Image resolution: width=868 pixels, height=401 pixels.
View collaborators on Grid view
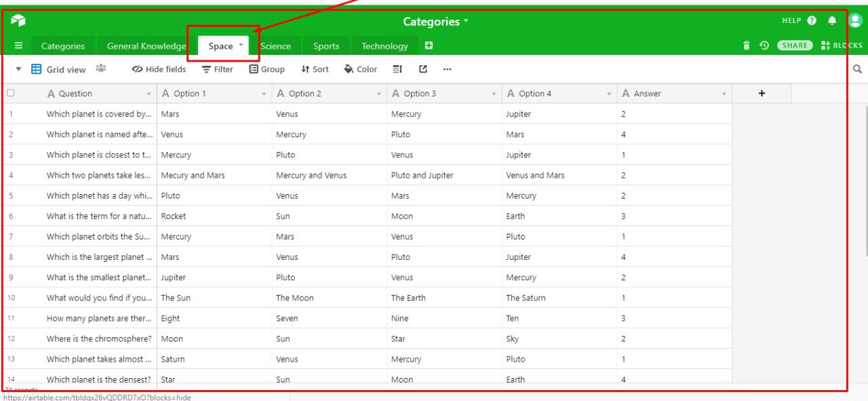pos(101,69)
